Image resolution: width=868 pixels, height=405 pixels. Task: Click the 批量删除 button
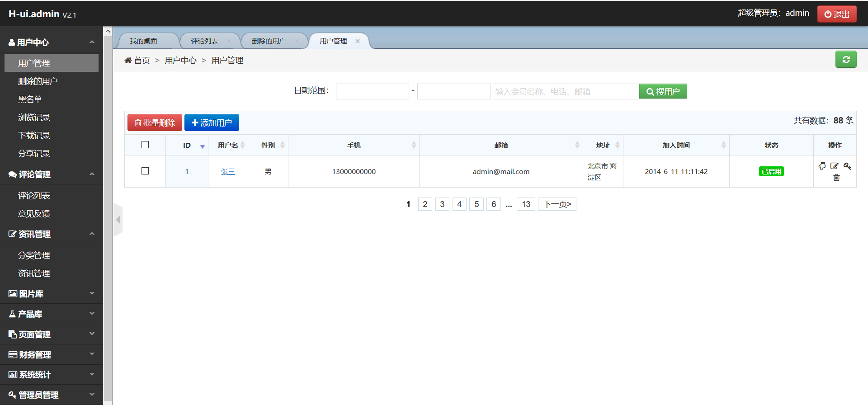[155, 122]
